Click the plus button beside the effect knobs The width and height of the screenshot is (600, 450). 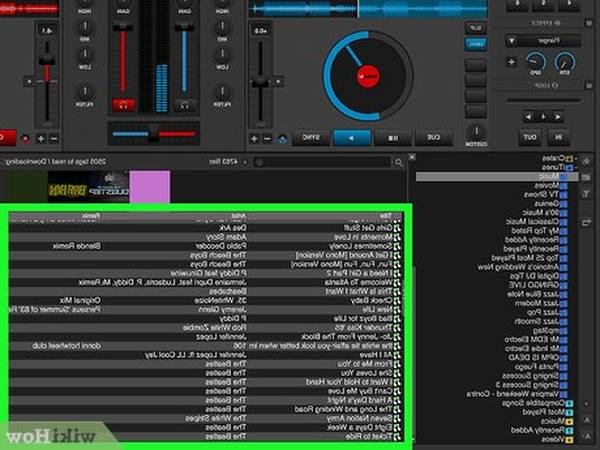tap(512, 62)
